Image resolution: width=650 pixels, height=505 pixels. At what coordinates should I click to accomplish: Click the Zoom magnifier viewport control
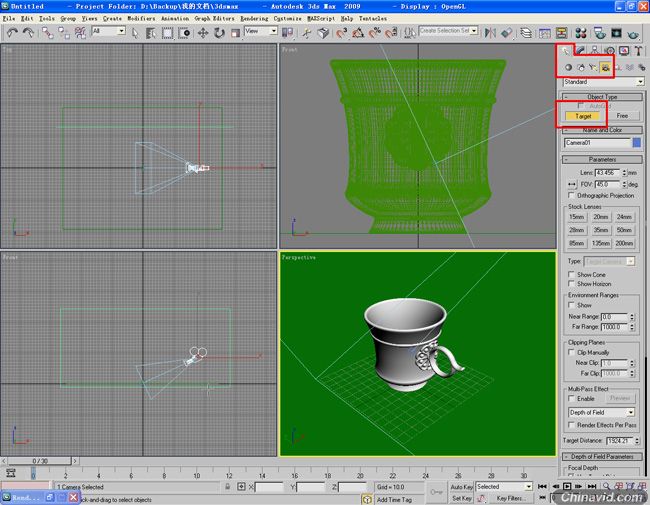[606, 486]
